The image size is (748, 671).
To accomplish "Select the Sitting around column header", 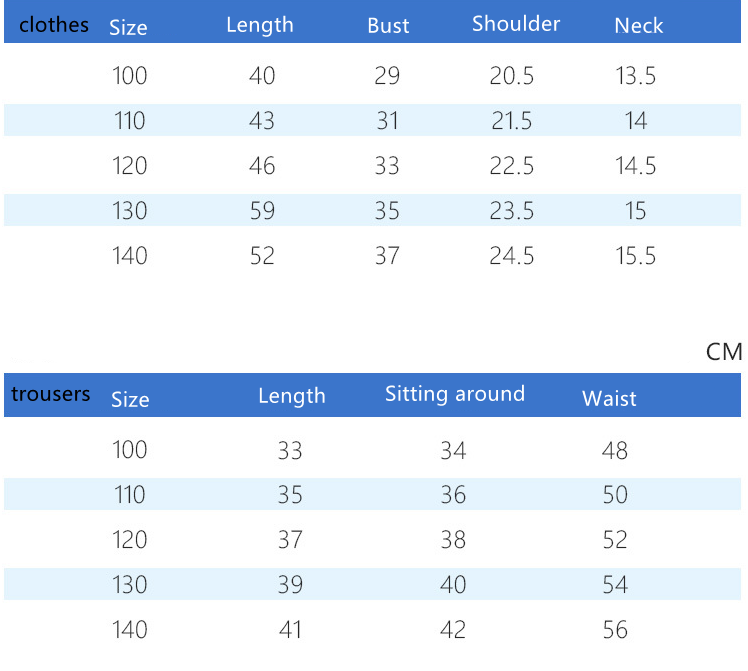I will click(x=455, y=394).
